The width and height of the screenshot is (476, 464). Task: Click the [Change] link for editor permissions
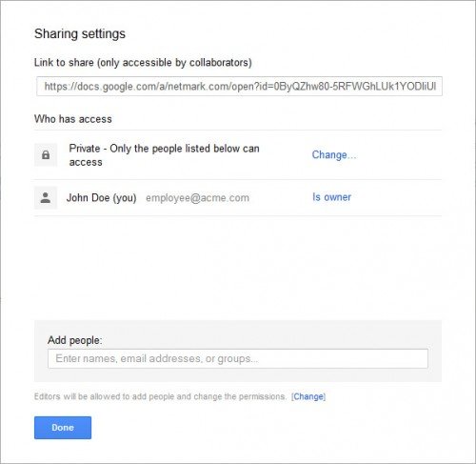tap(308, 396)
